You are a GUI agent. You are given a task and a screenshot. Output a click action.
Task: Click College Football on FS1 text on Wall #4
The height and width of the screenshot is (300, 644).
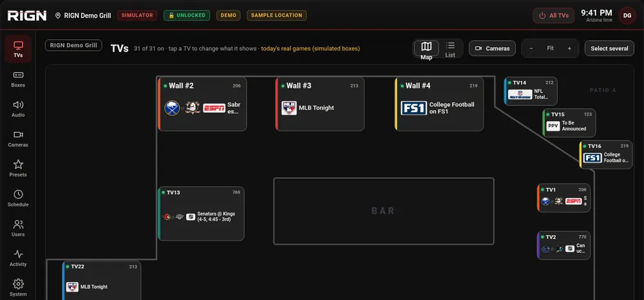[x=452, y=108]
